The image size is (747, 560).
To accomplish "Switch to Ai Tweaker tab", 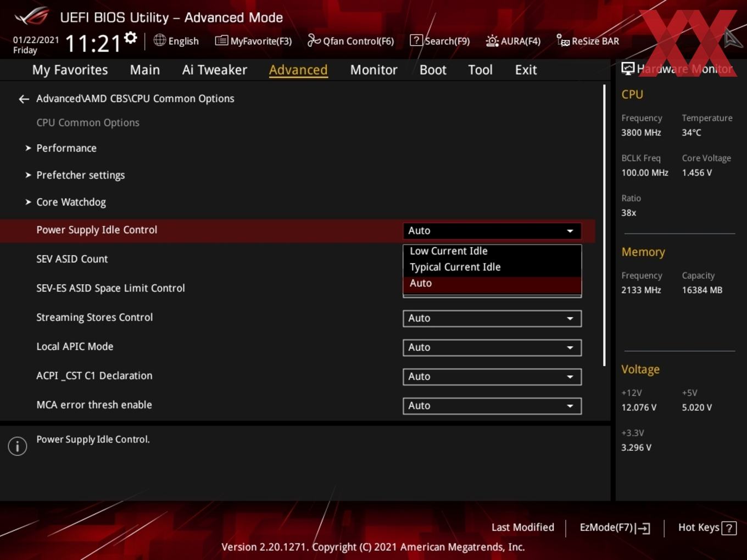I will click(x=215, y=70).
